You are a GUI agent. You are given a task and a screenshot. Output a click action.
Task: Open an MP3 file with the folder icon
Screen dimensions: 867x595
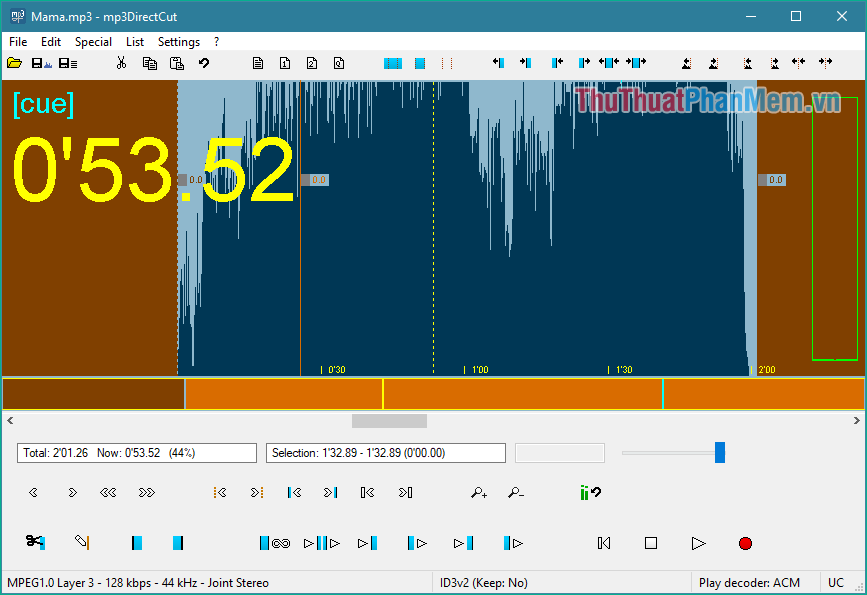14,62
